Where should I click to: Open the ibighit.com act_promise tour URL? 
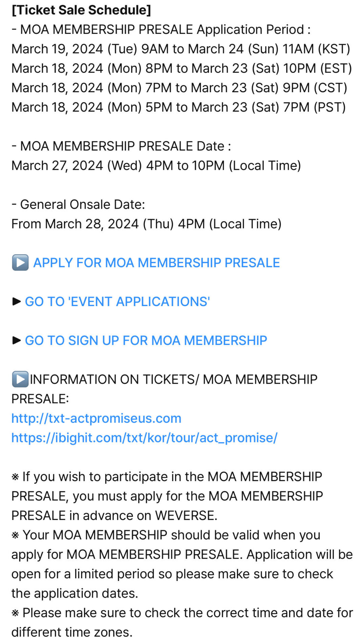pyautogui.click(x=144, y=438)
